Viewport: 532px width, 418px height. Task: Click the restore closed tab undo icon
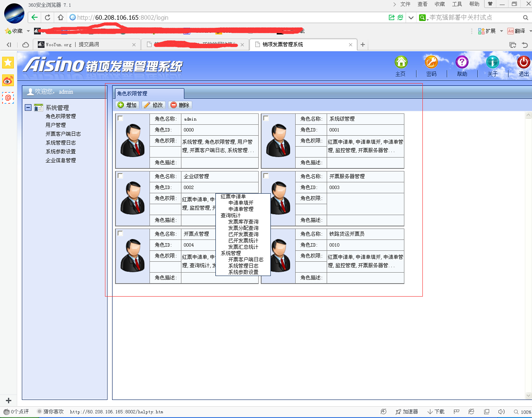[524, 45]
